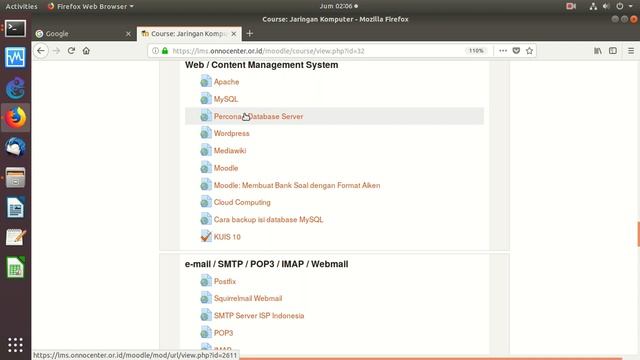640x360 pixels.
Task: Show site information icon in URL bar
Action: [155, 51]
